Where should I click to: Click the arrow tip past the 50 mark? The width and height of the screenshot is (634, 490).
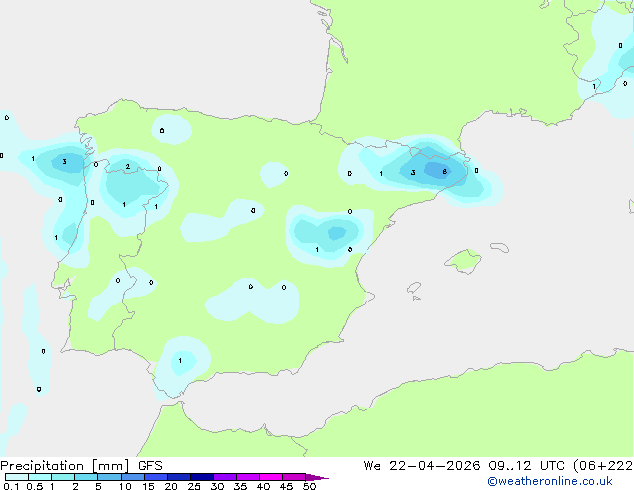pyautogui.click(x=317, y=477)
